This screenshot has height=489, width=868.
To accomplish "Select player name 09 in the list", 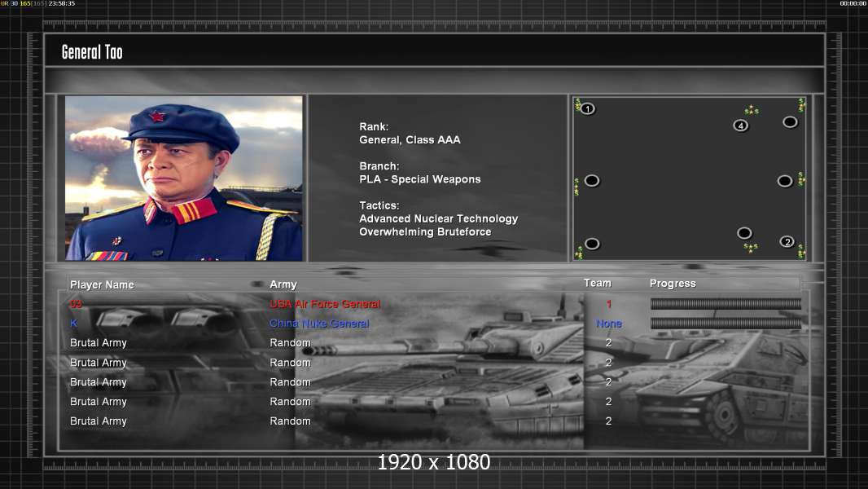I will [x=76, y=304].
